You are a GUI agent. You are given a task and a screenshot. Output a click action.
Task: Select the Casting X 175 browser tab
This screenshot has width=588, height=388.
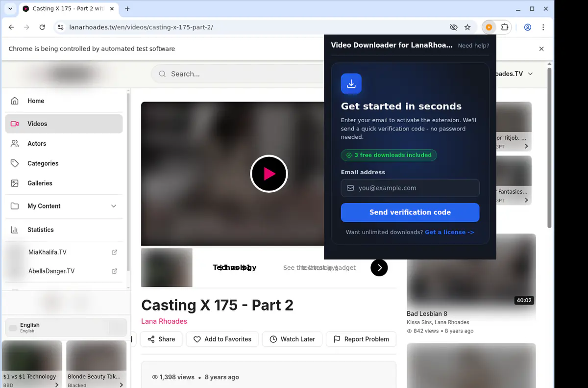(x=68, y=9)
